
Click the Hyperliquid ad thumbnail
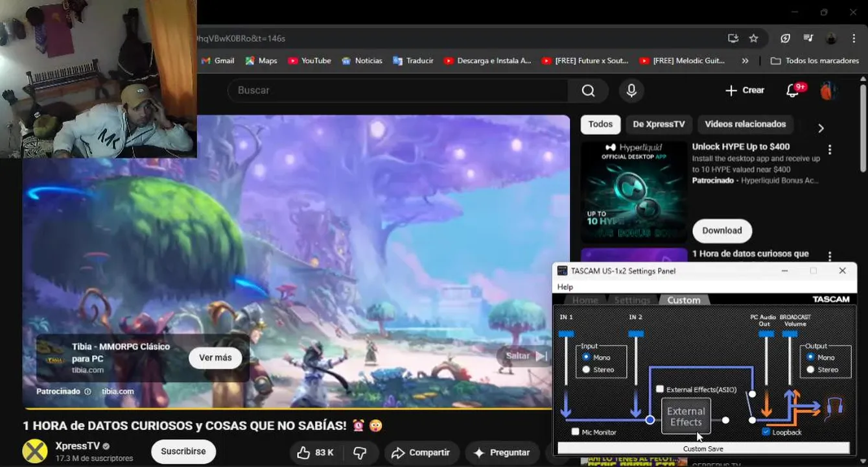click(x=633, y=192)
